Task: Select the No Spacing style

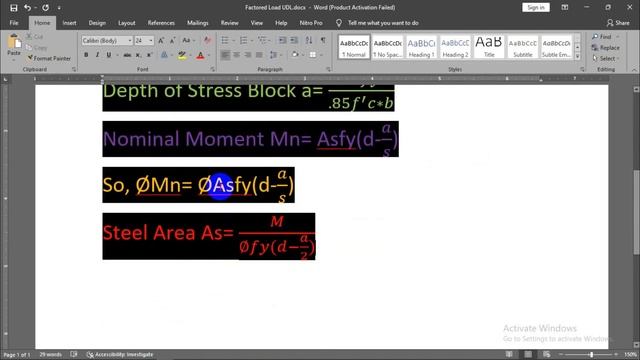Action: point(388,47)
